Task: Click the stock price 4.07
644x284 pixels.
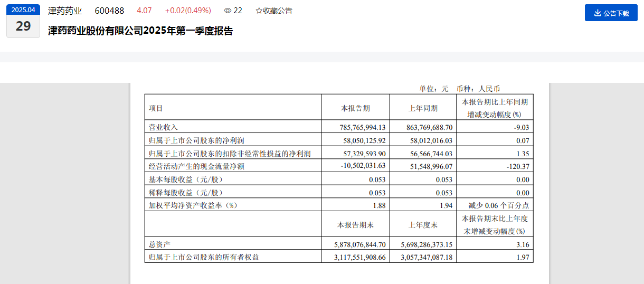Action: pos(144,11)
